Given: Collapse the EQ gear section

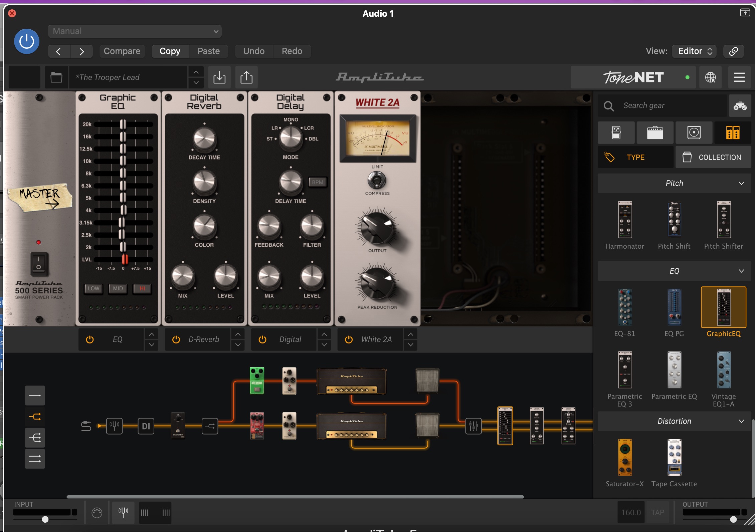Looking at the screenshot, I should pos(674,271).
